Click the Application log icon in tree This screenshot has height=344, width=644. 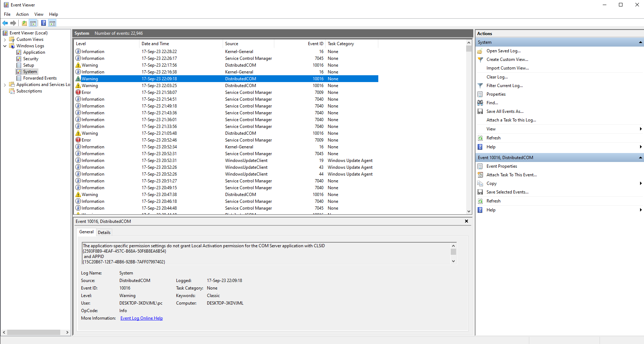[x=19, y=52]
